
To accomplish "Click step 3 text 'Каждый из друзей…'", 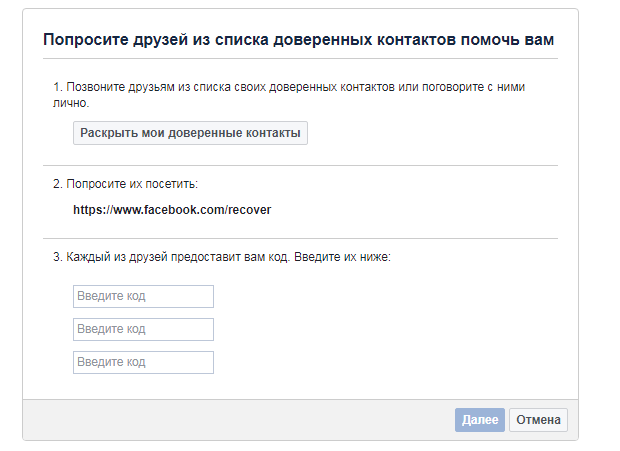I will (228, 258).
